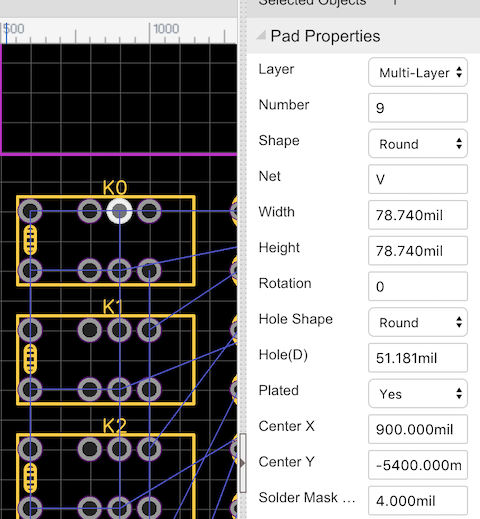Click the panel collapse arrow handle on divider
This screenshot has width=480, height=519.
242,463
